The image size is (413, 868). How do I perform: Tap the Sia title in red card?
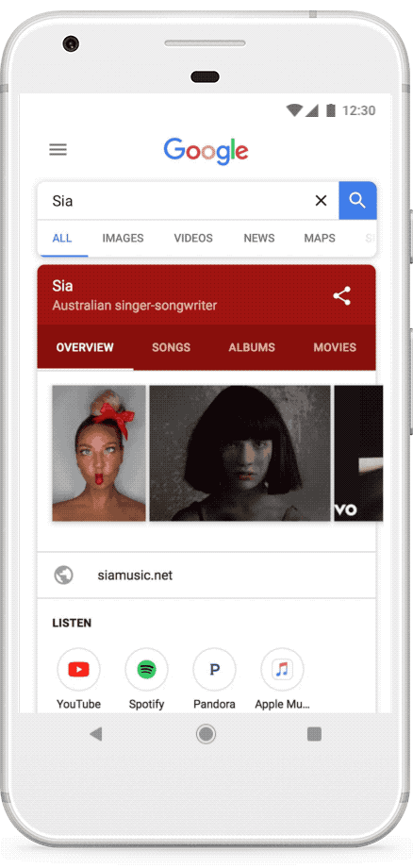tap(62, 286)
